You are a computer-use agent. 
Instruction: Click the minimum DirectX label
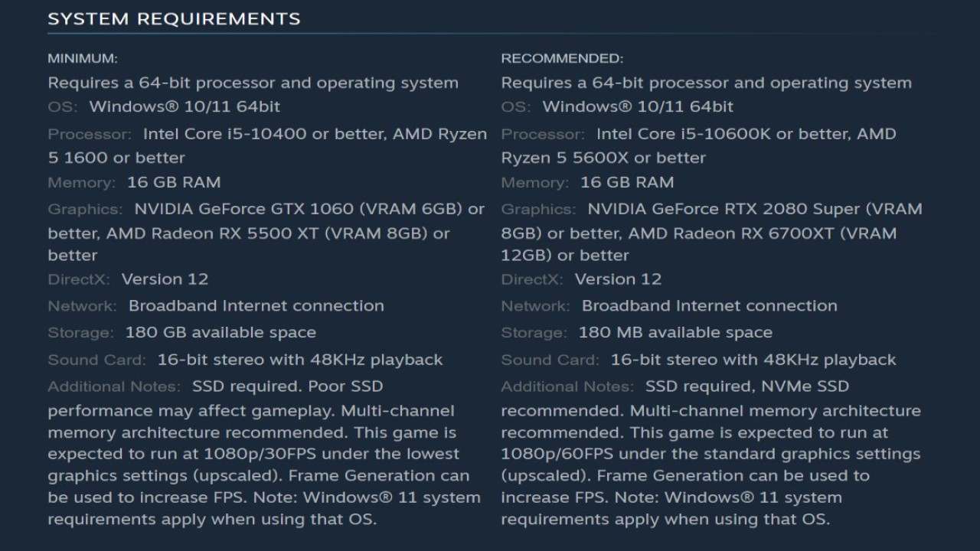[x=79, y=279]
